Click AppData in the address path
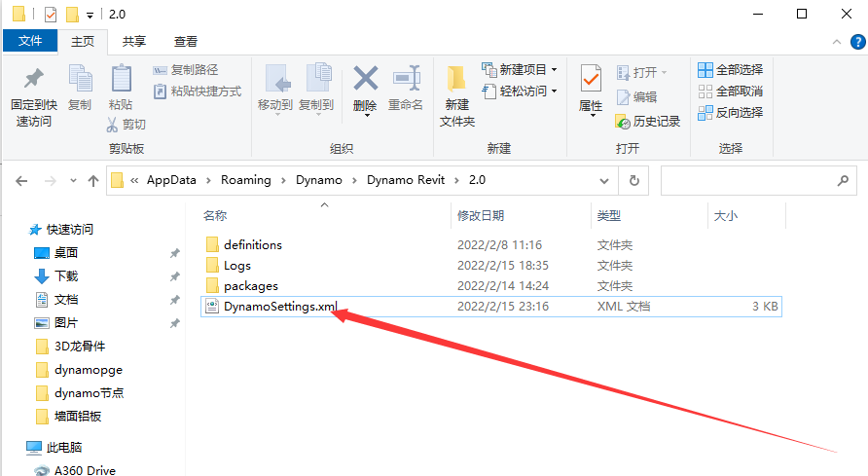Viewport: 868px width, 476px height. (x=171, y=180)
